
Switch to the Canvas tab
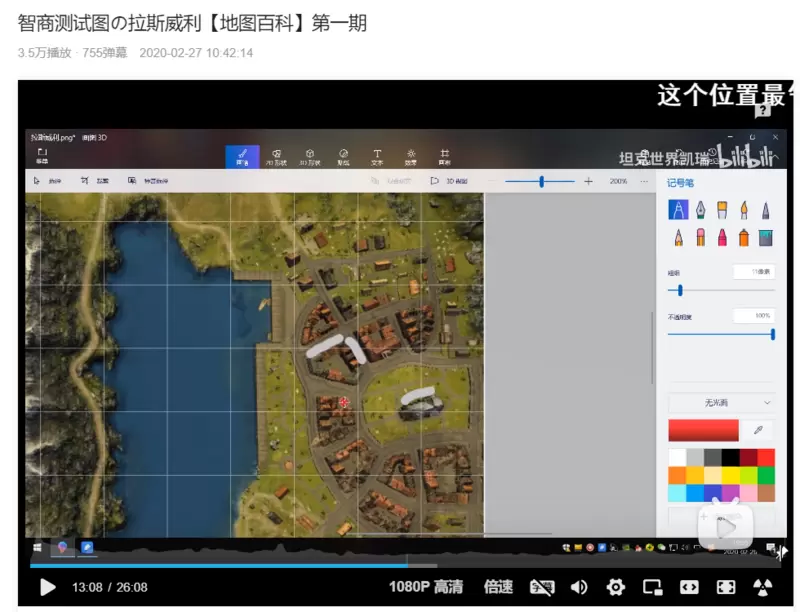coord(444,156)
